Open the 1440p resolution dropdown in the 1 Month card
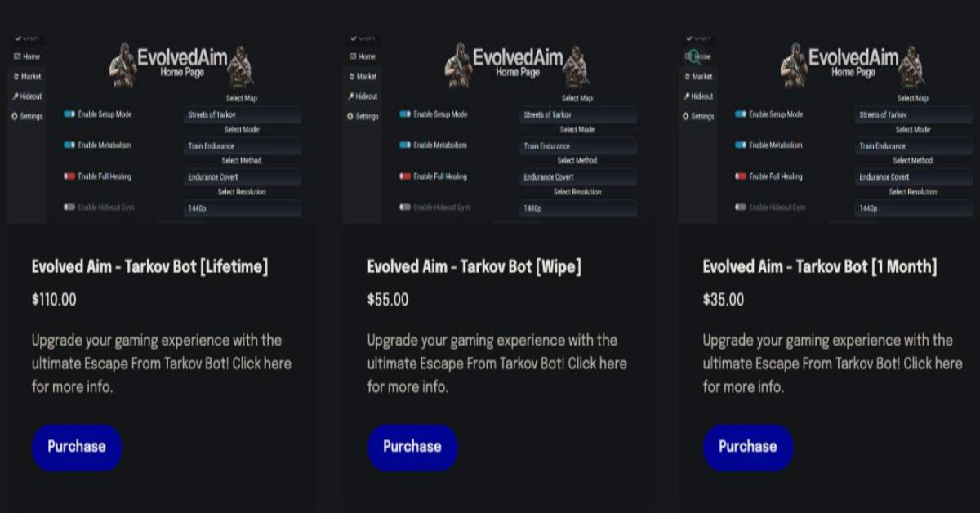Image resolution: width=980 pixels, height=513 pixels. (x=914, y=208)
